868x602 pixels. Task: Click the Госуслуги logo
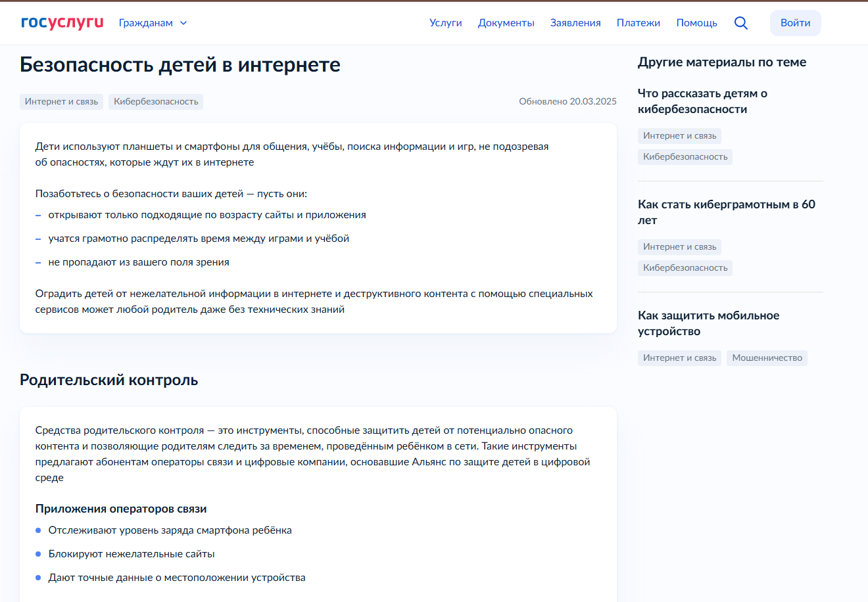click(62, 22)
